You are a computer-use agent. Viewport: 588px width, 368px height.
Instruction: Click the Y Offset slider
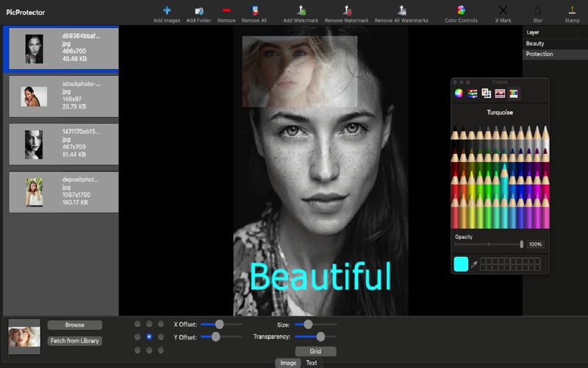pyautogui.click(x=221, y=337)
